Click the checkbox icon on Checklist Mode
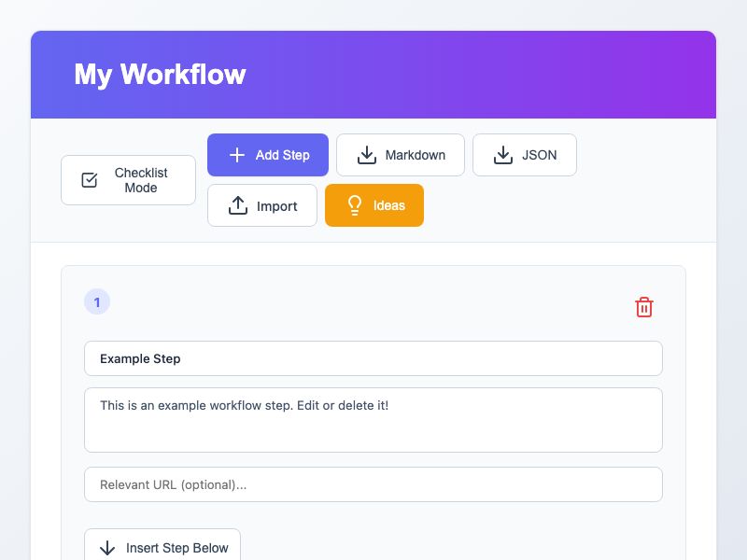The width and height of the screenshot is (747, 560). 89,179
